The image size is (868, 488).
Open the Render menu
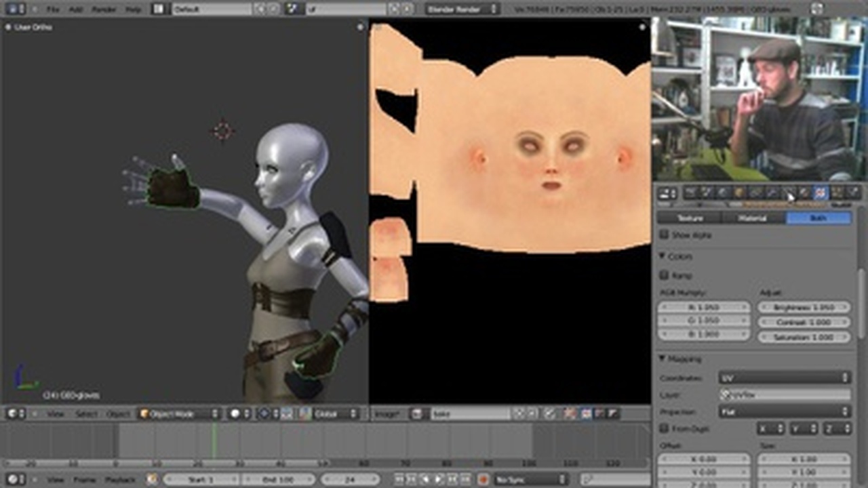point(104,9)
